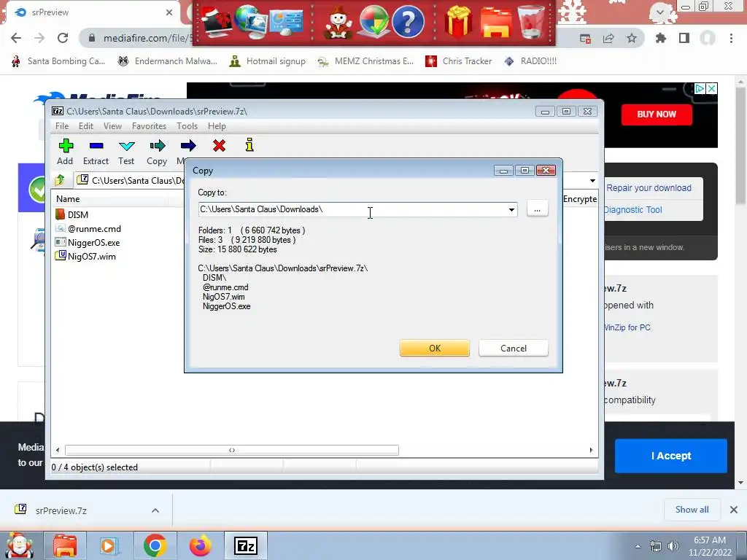Image resolution: width=747 pixels, height=560 pixels.
Task: Click the Encrypted column header
Action: tap(580, 199)
